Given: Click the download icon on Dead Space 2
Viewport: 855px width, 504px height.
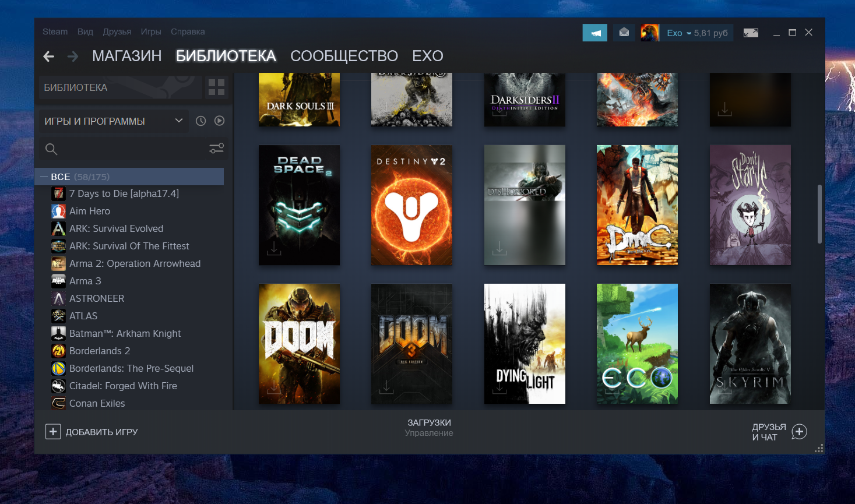Looking at the screenshot, I should [274, 249].
